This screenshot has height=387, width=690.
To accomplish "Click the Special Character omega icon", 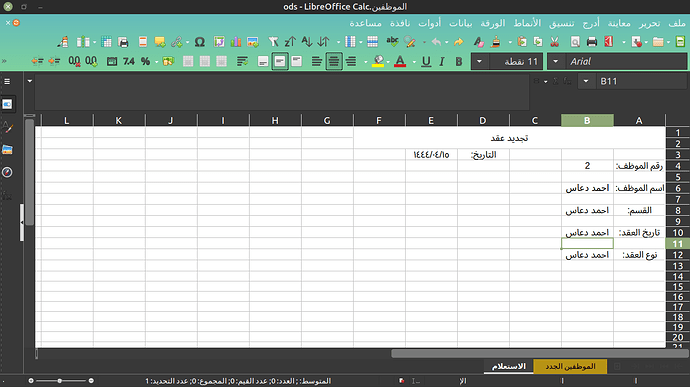I will (200, 42).
